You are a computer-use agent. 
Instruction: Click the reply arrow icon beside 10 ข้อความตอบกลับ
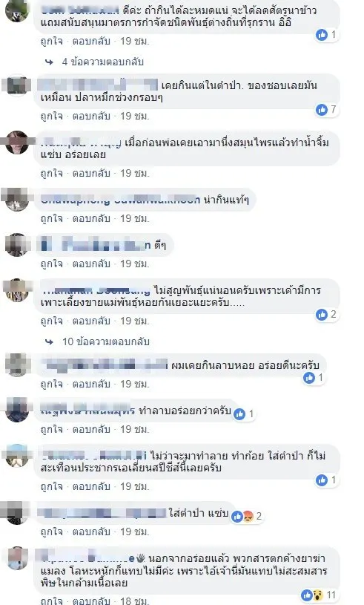click(x=50, y=342)
